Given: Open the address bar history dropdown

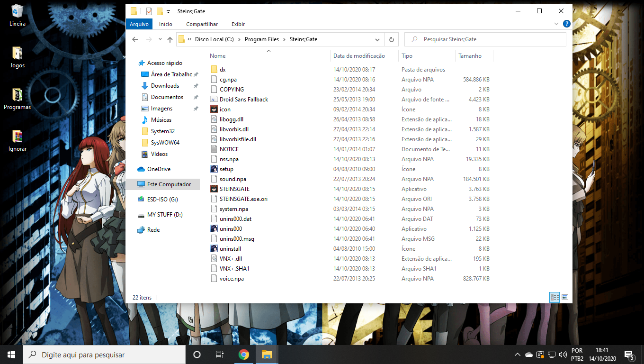Looking at the screenshot, I should point(377,39).
